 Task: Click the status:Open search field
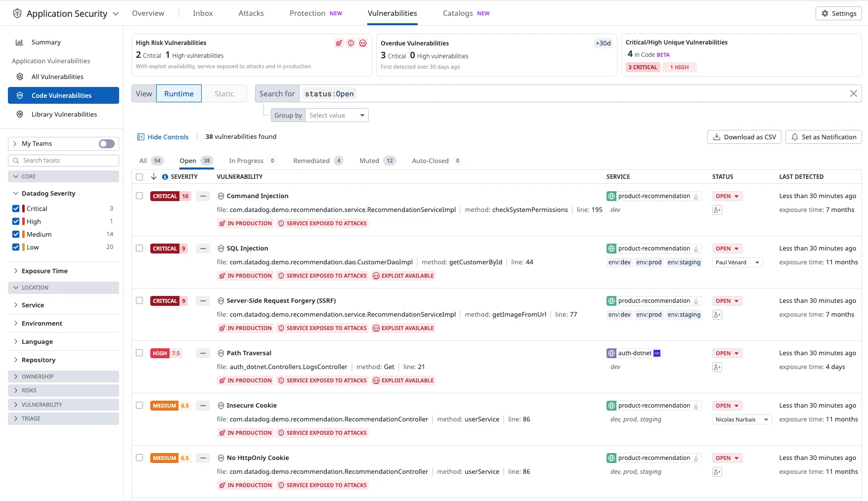click(329, 93)
